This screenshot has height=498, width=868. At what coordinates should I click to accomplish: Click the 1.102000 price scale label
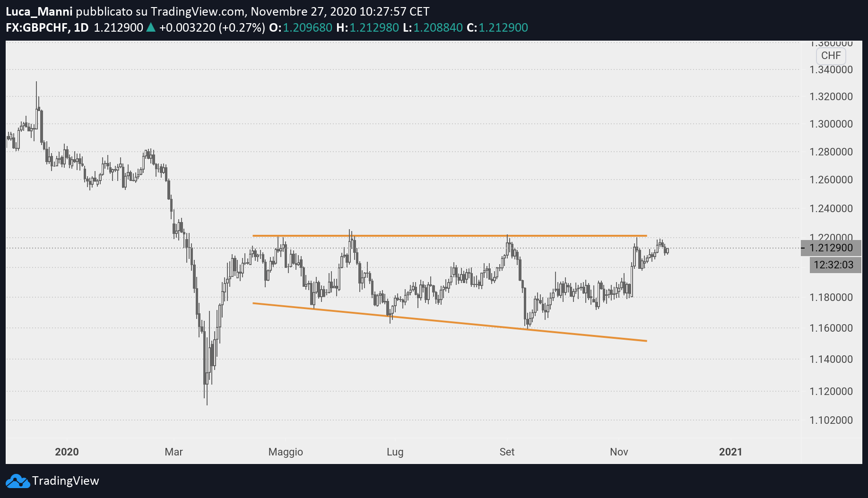point(831,420)
